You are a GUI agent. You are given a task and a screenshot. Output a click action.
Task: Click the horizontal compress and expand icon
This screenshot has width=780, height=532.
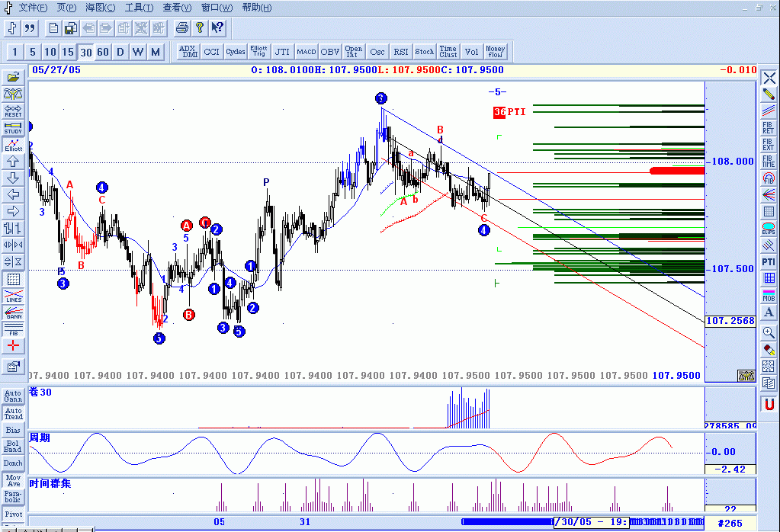tap(13, 245)
